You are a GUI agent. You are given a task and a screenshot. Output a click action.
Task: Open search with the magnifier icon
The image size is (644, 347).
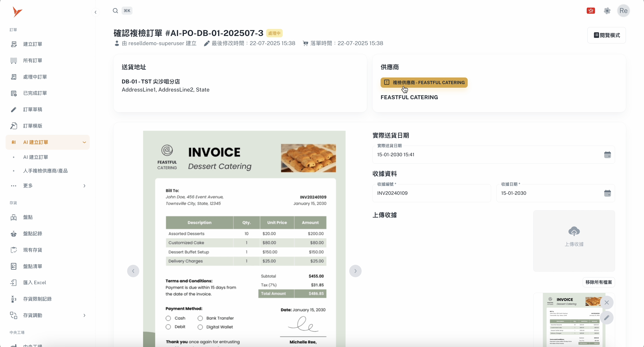click(115, 11)
